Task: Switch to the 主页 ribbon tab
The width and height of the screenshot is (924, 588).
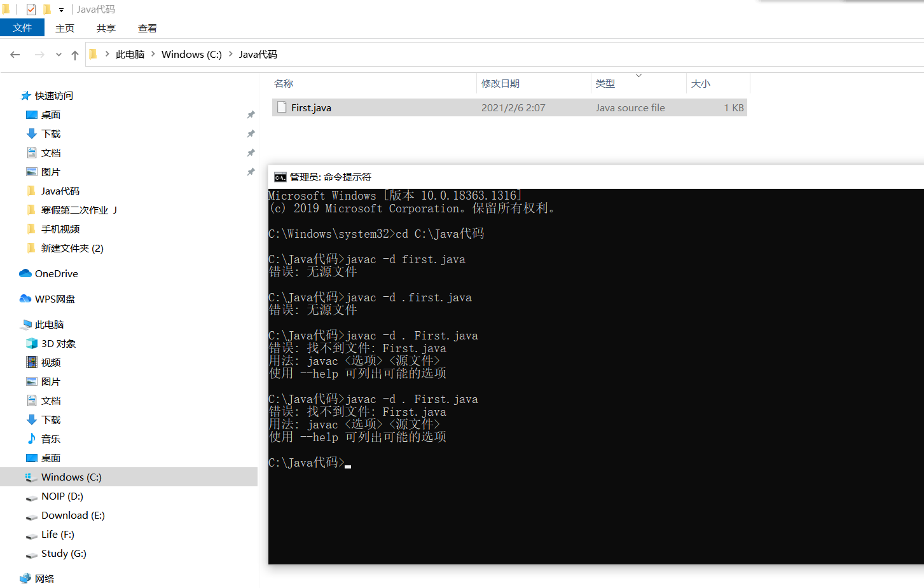Action: [x=65, y=28]
